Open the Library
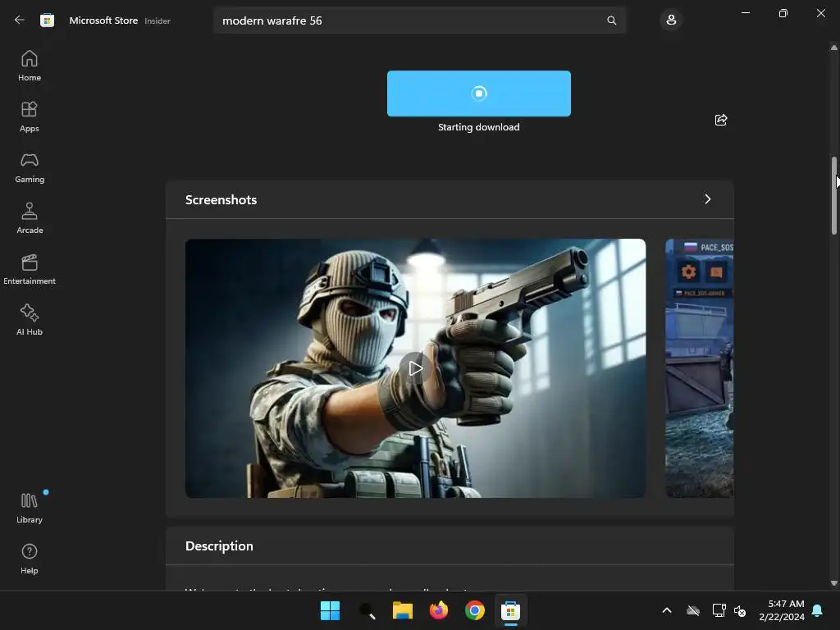The height and width of the screenshot is (630, 840). pos(30,509)
